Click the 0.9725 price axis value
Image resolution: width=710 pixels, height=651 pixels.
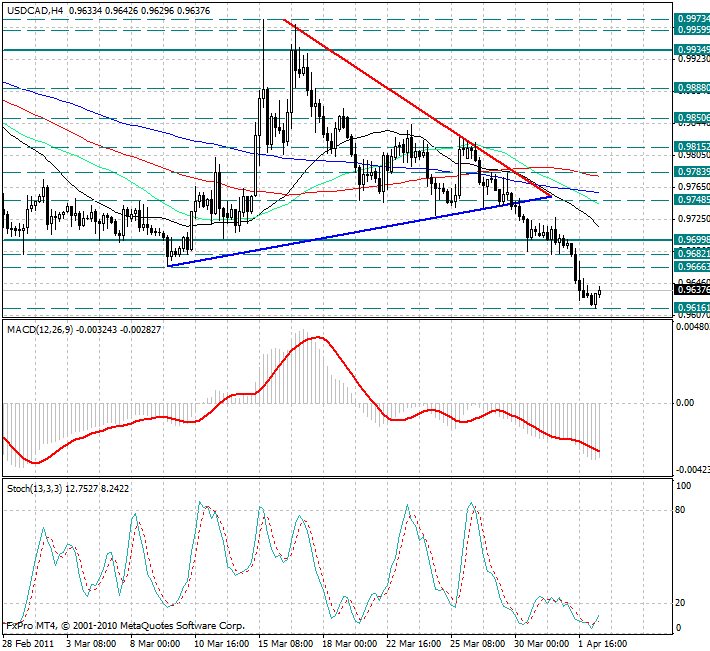694,219
